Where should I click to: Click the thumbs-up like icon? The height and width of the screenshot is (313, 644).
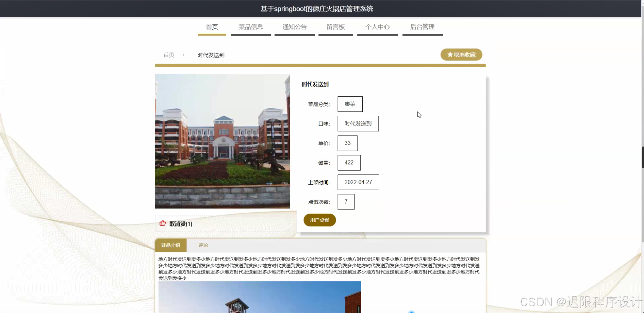tap(163, 223)
